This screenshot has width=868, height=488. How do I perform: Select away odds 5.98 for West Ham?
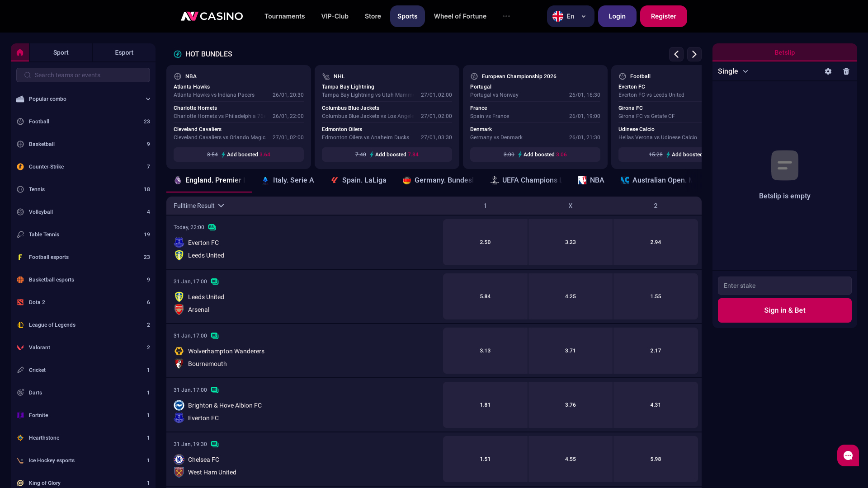coord(655,459)
